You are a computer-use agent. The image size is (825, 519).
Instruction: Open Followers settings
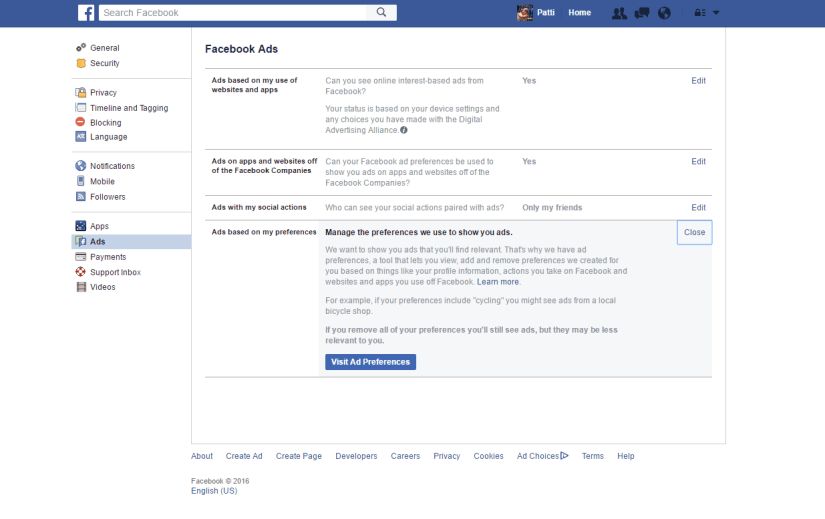[107, 197]
